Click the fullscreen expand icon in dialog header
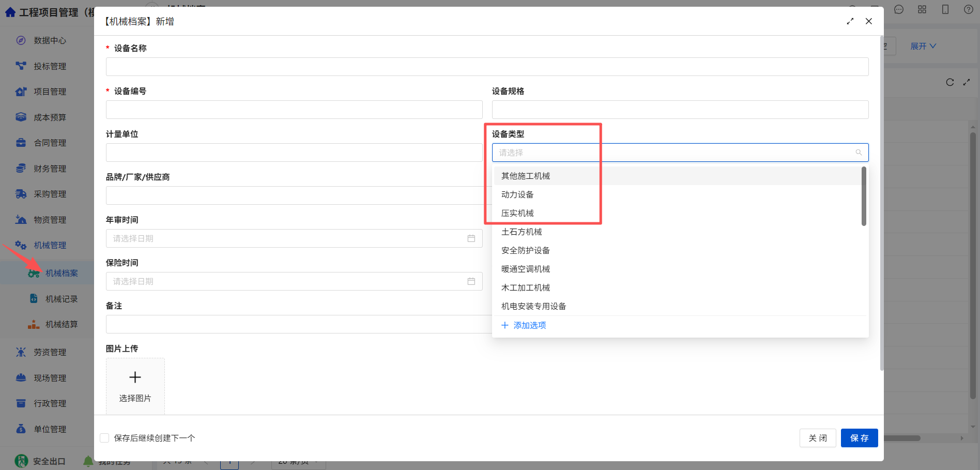Viewport: 980px width, 470px height. pyautogui.click(x=850, y=21)
